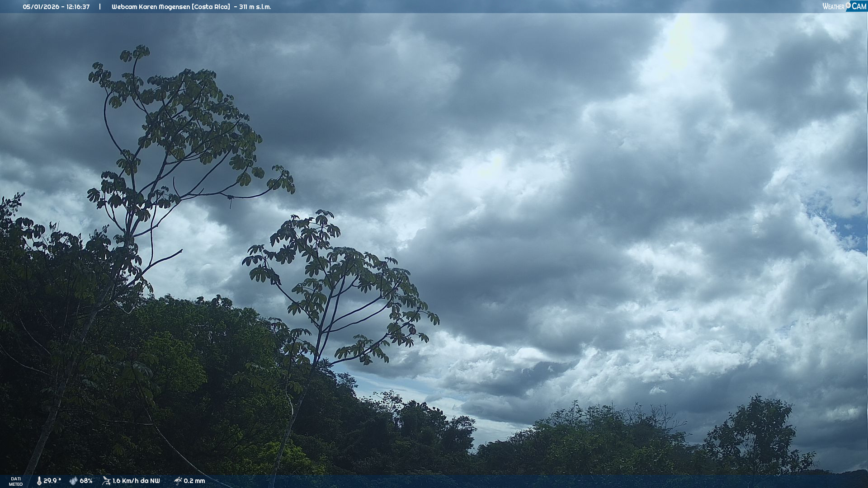
Task: Click the Weather text in the logo
Action: pyautogui.click(x=833, y=7)
